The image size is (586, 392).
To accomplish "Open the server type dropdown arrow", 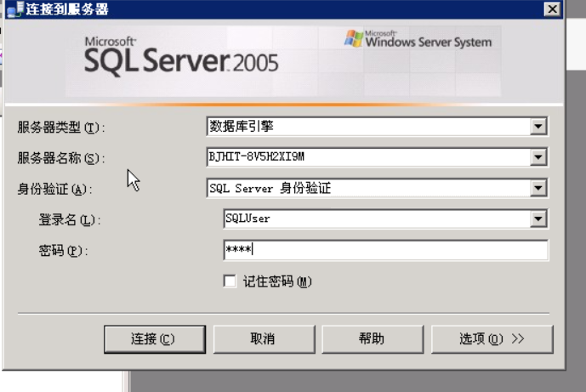I will pyautogui.click(x=538, y=127).
